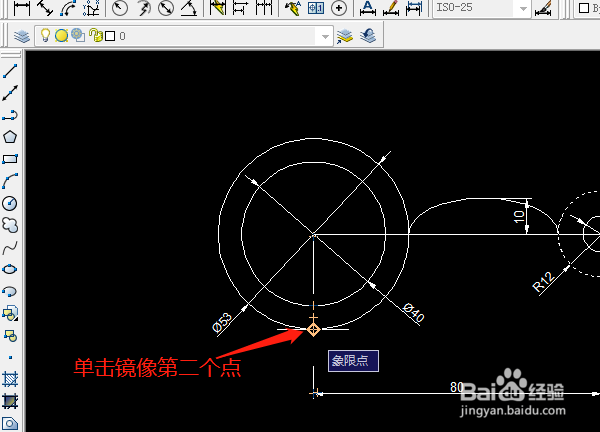Toggle layer 0 on/off light bulb

tap(45, 35)
